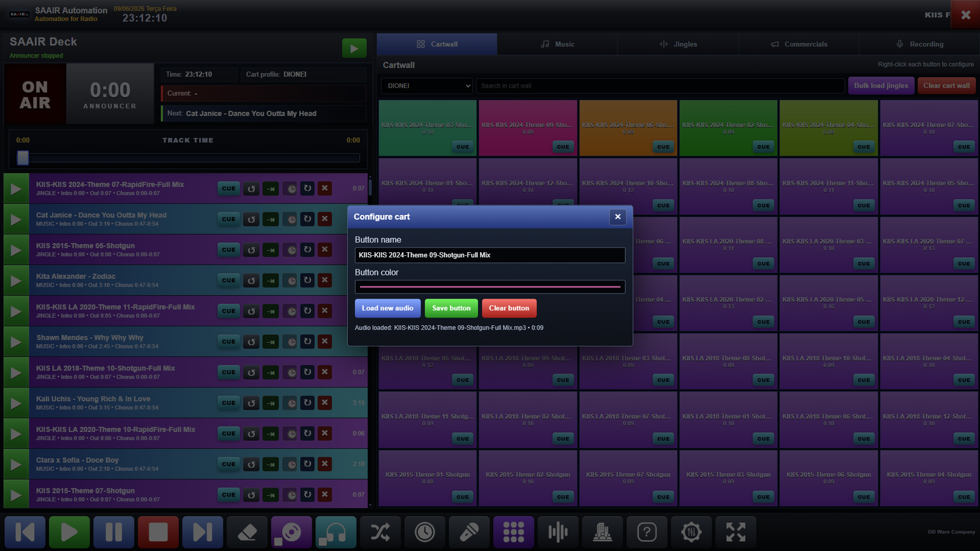Click the red stop playback button
Image resolution: width=980 pixels, height=551 pixels.
point(158,532)
